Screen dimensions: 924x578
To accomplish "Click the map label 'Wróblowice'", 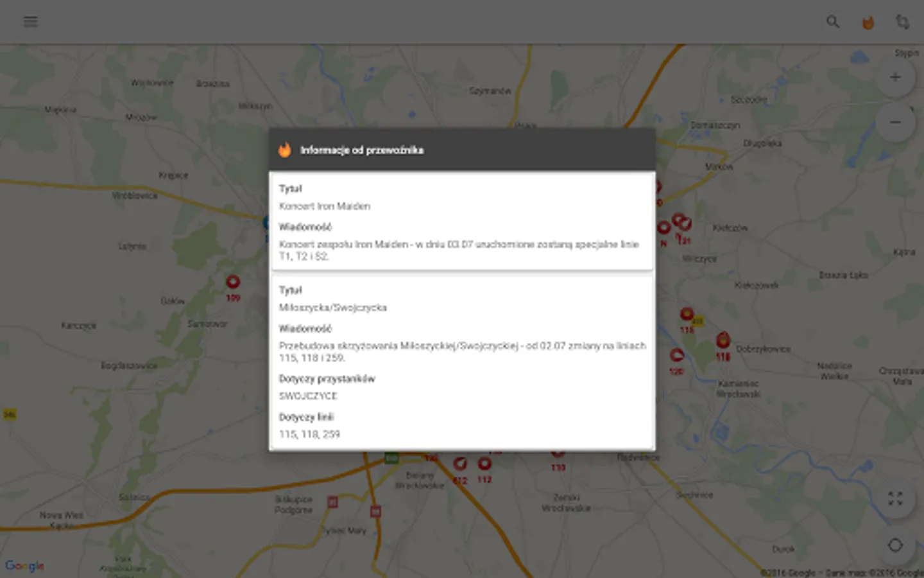I will point(135,195).
